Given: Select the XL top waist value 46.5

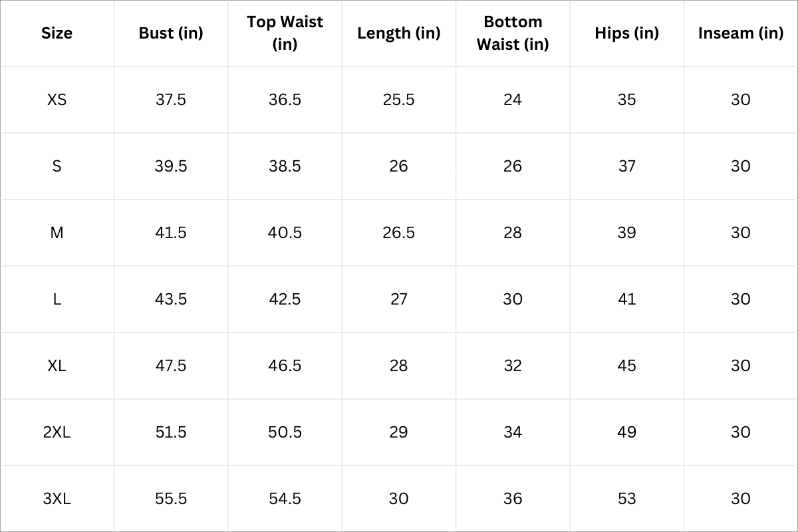Looking at the screenshot, I should point(285,366).
